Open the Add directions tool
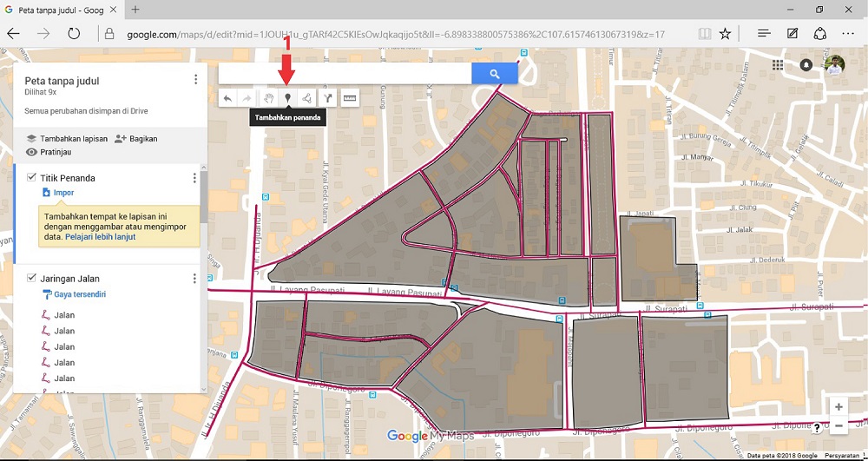 click(x=328, y=98)
